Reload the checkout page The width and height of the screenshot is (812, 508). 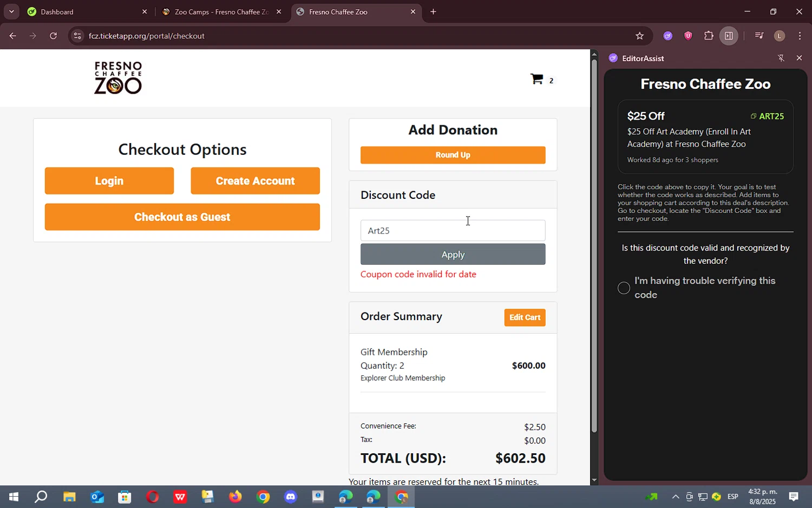pos(53,36)
